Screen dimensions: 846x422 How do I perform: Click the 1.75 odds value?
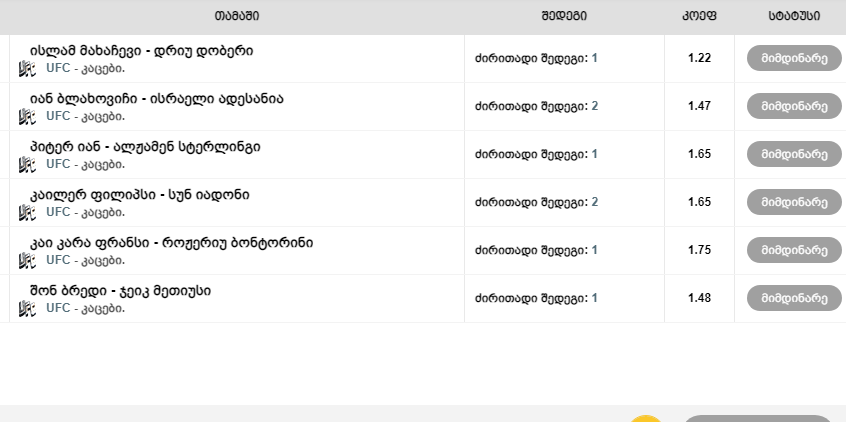[x=699, y=250]
